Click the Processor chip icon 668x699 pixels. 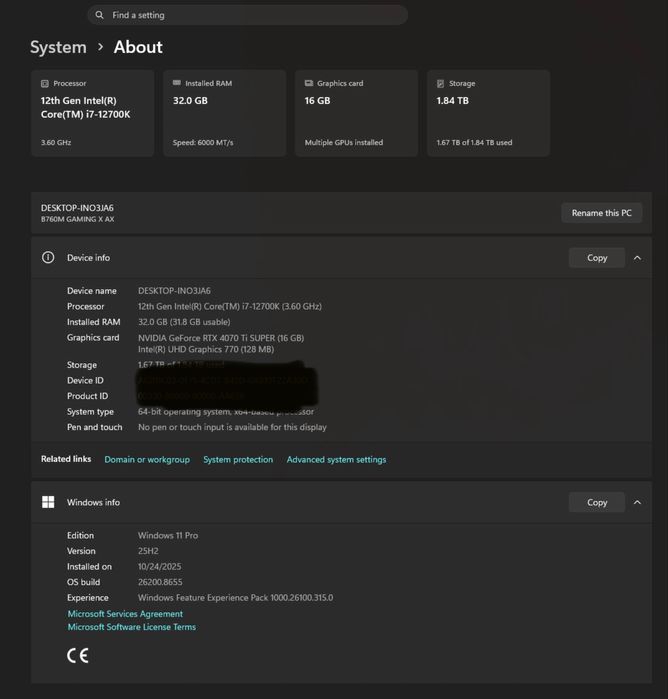45,83
